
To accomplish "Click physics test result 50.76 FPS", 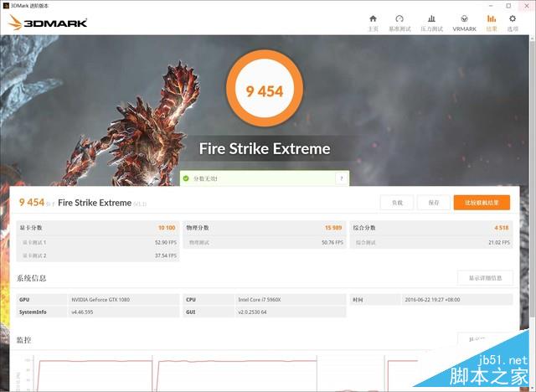I will coord(332,242).
